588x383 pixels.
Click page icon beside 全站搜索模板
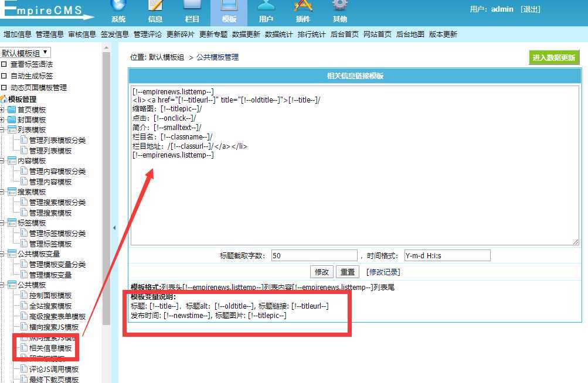[x=24, y=306]
